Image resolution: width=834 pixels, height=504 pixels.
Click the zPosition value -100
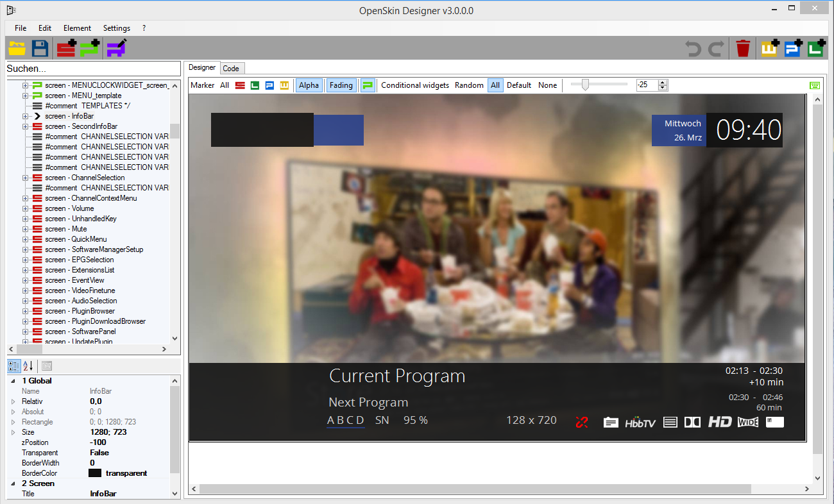pyautogui.click(x=98, y=442)
